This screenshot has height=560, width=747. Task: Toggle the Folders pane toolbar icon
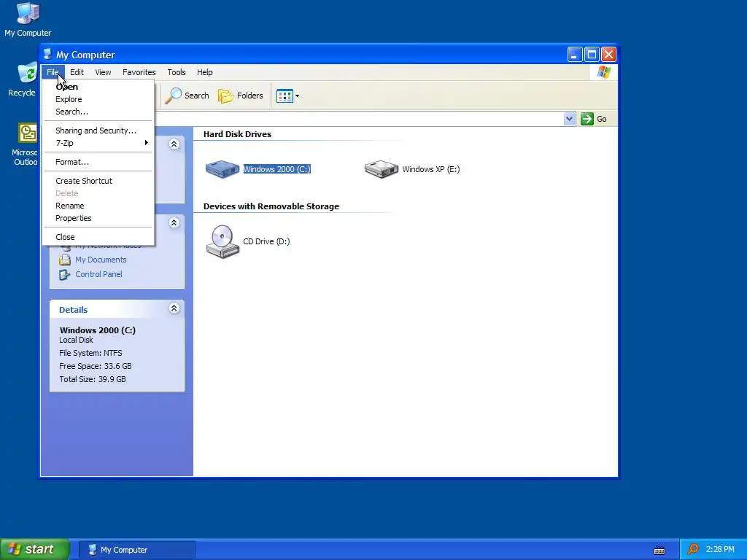[225, 96]
